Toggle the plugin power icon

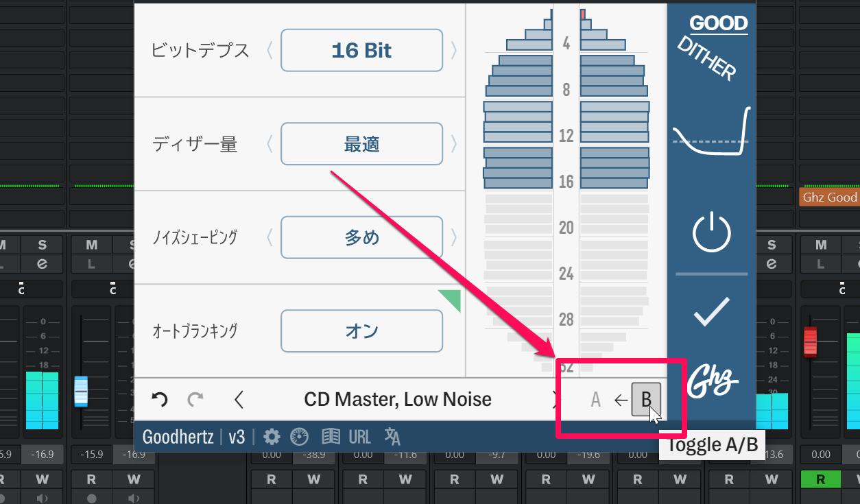712,232
